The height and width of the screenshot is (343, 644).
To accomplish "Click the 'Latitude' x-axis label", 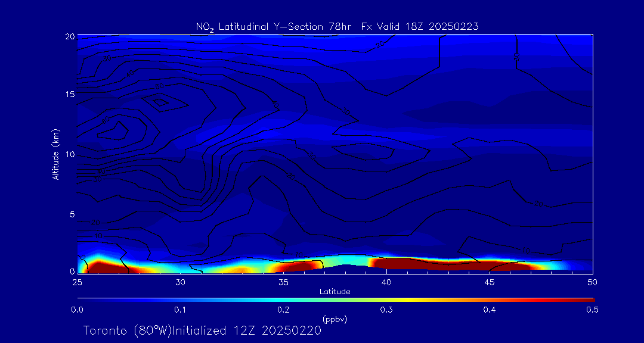I will (335, 292).
